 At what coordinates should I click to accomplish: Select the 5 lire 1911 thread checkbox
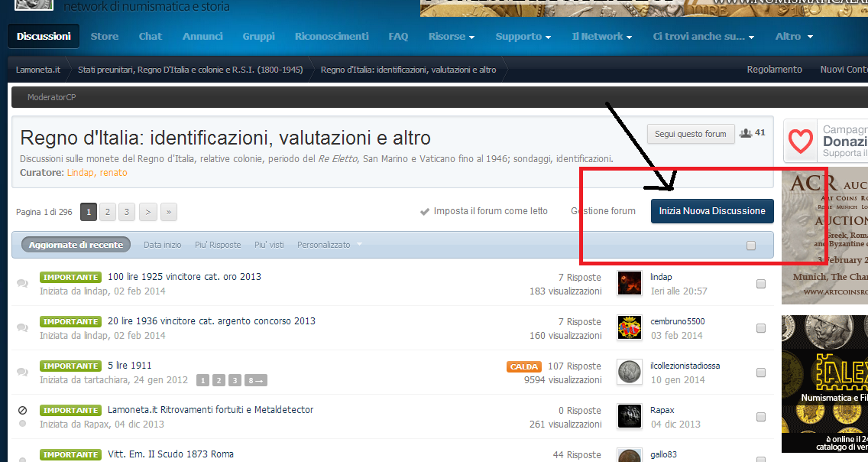coord(761,373)
